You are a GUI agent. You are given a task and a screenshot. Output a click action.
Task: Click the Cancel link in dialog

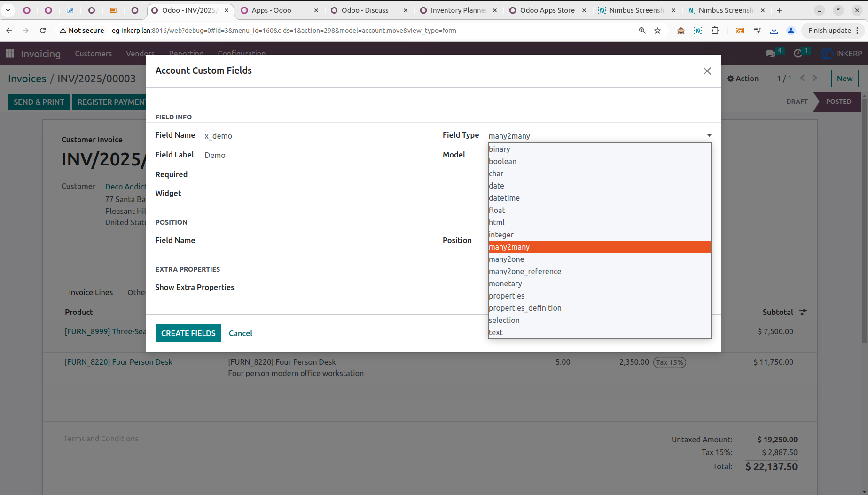click(x=241, y=333)
